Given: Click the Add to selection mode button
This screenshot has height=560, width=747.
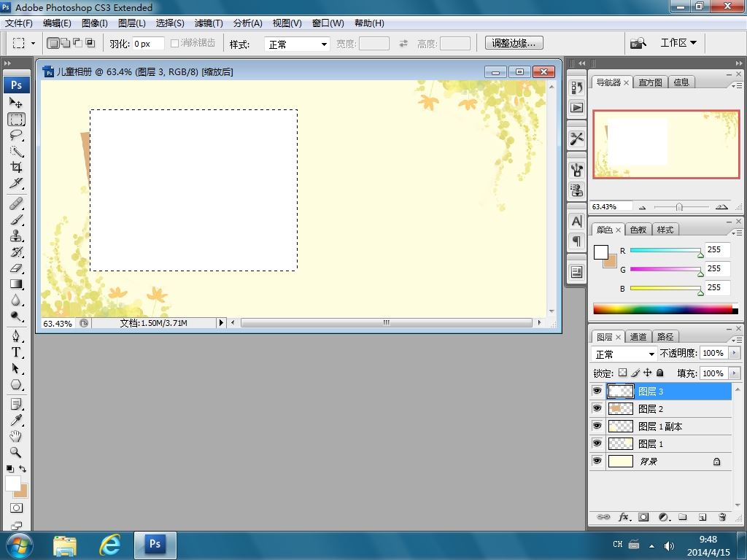Looking at the screenshot, I should (65, 43).
